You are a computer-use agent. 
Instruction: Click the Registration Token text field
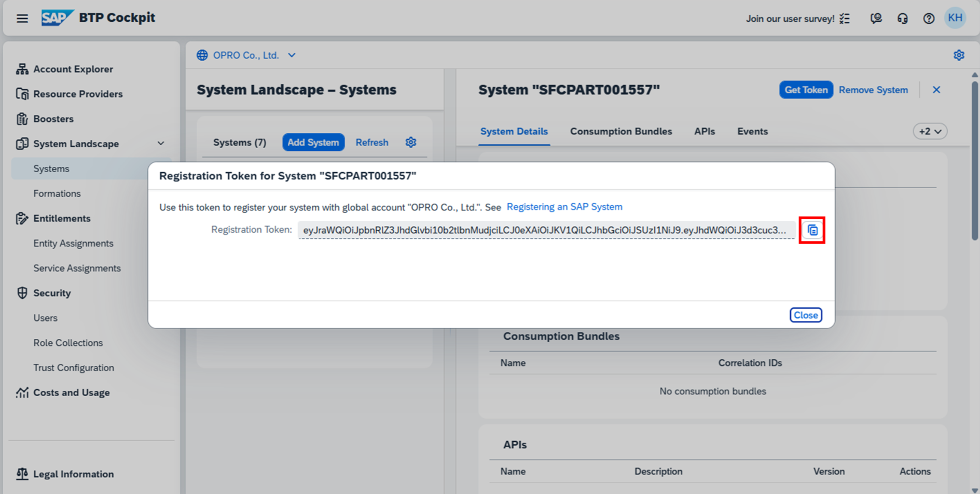click(x=545, y=230)
